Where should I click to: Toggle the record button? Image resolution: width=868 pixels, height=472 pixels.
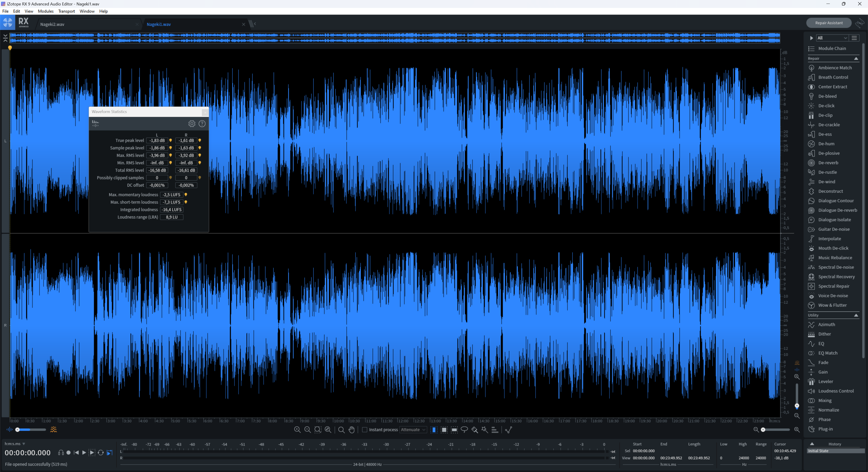pos(68,453)
